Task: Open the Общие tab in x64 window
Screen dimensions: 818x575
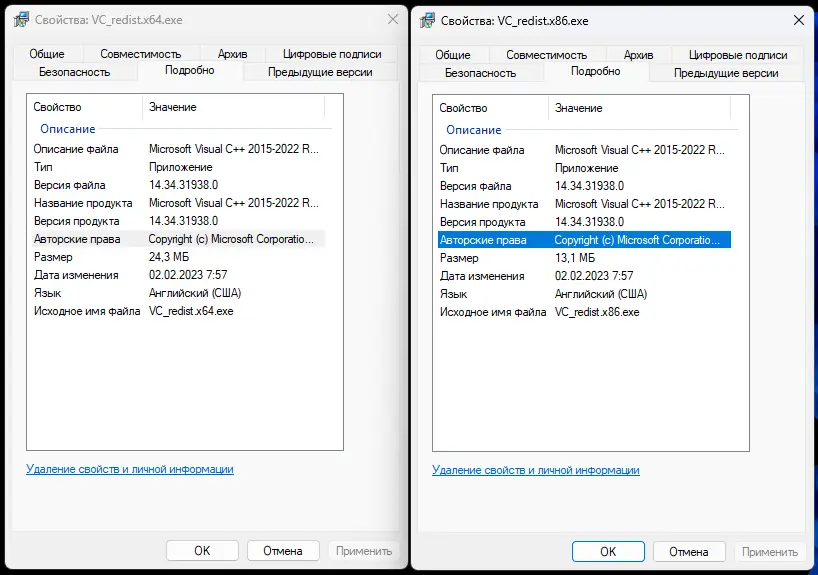Action: point(47,54)
